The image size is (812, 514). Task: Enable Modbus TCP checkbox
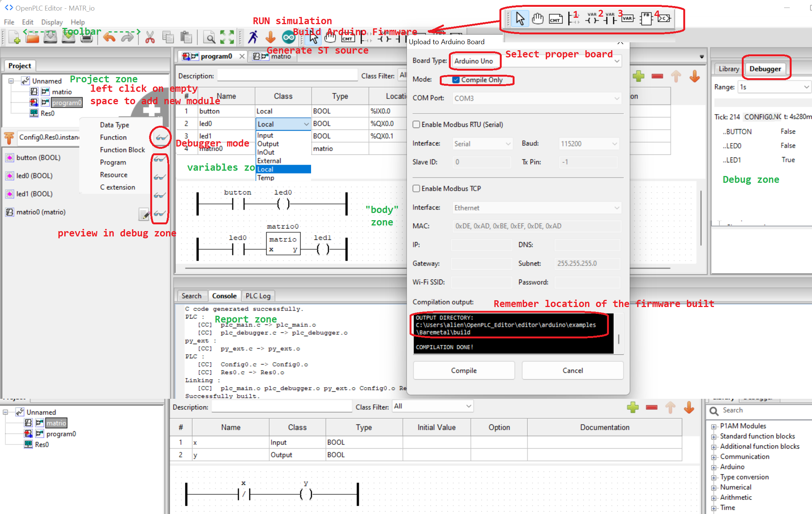[x=416, y=188]
